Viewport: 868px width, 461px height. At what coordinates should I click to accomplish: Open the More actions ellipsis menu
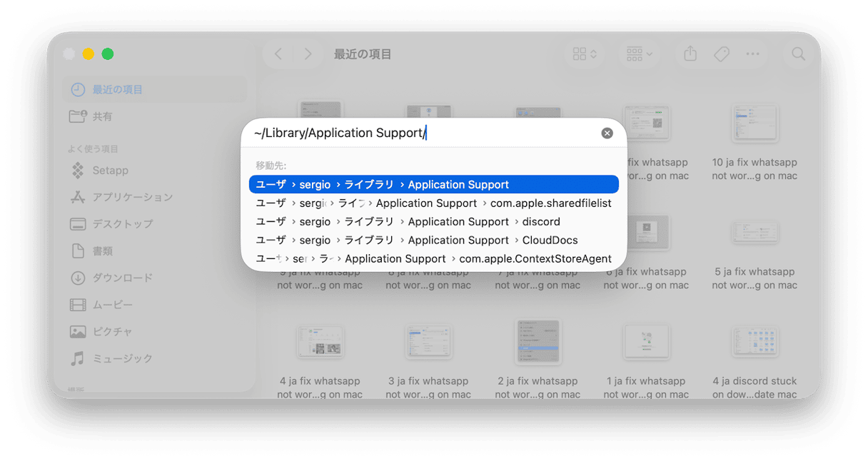752,54
